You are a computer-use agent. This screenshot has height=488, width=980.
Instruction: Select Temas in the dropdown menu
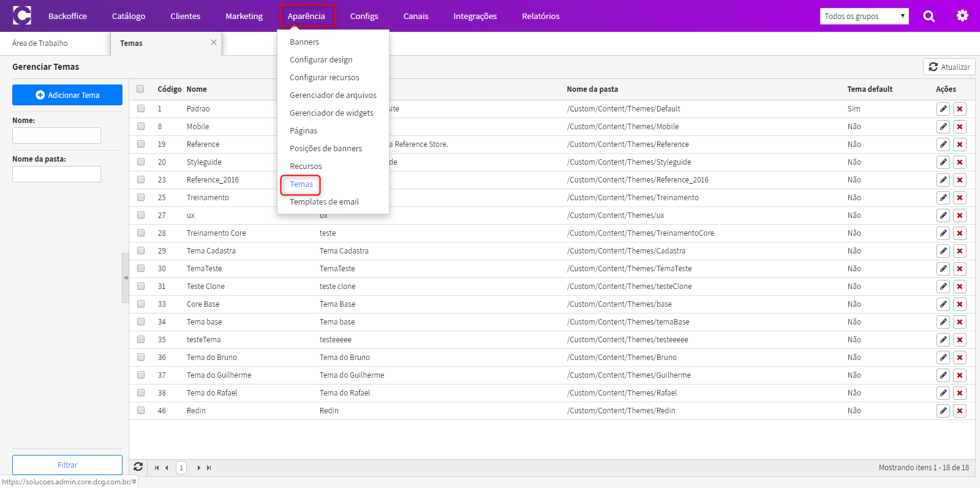301,184
